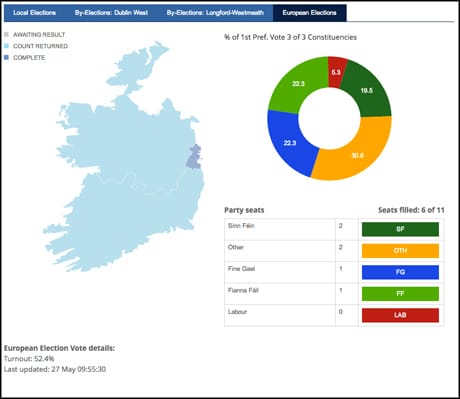Screen dimensions: 460x399
Task: Click the AWAITING RESULT legend label
Action: (39, 35)
